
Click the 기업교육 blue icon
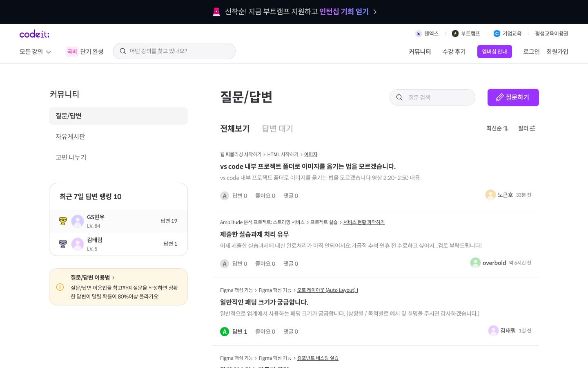497,34
